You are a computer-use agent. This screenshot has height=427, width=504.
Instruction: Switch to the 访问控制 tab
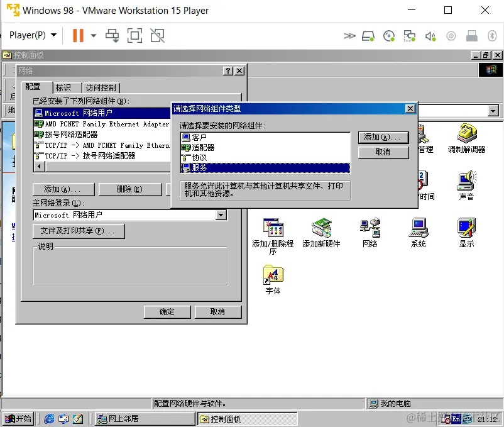tap(101, 88)
